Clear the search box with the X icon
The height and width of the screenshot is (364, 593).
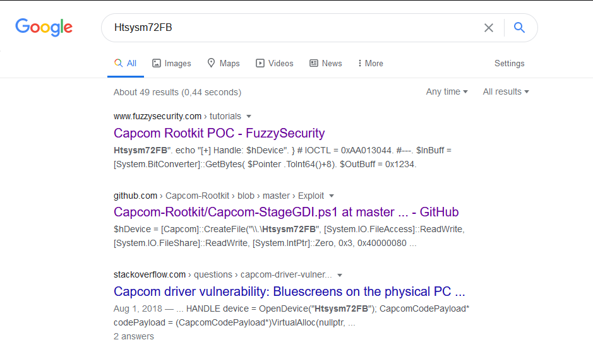pos(489,28)
